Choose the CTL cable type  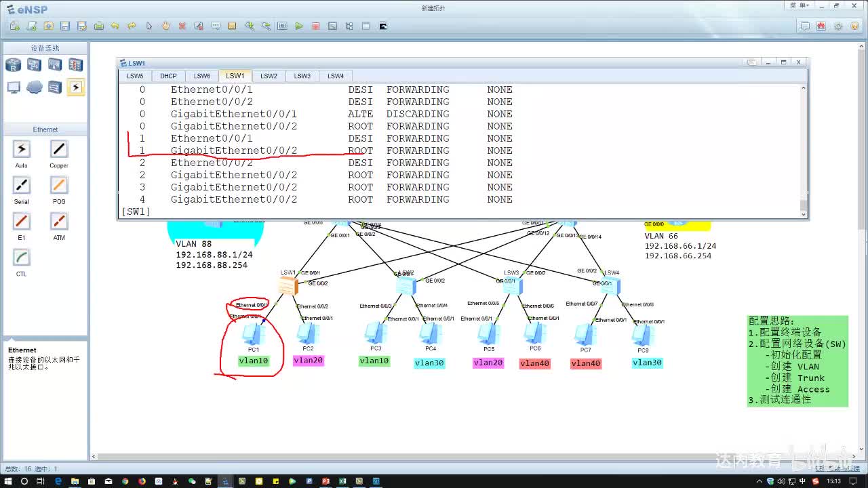[22, 258]
